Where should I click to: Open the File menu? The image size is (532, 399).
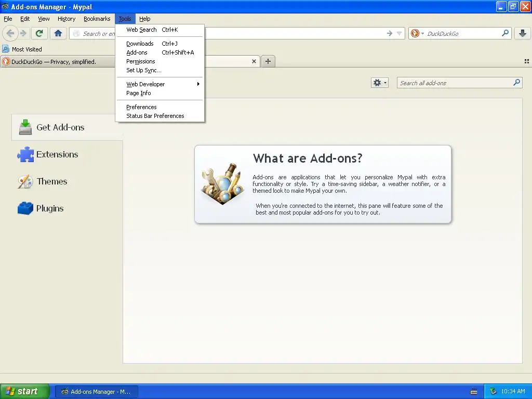click(x=8, y=19)
